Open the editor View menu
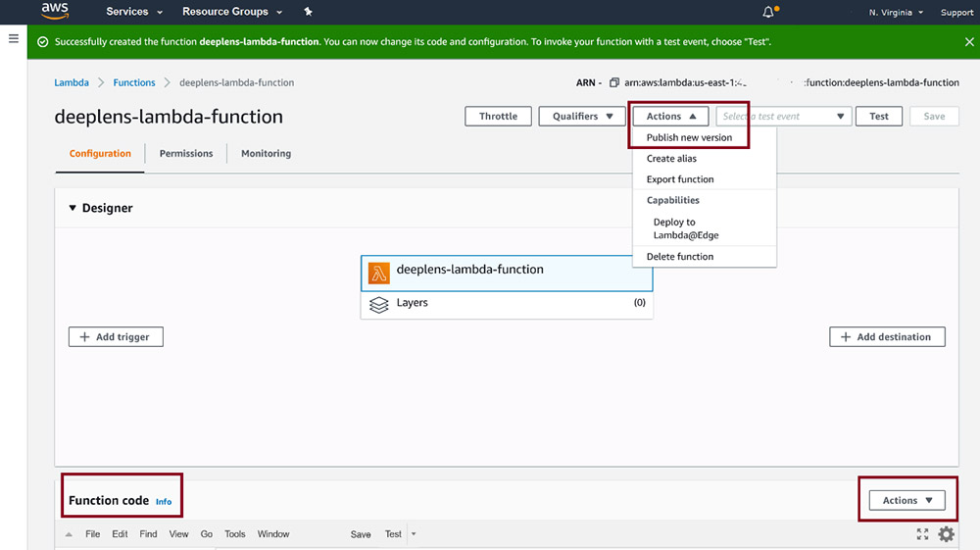 click(x=178, y=534)
